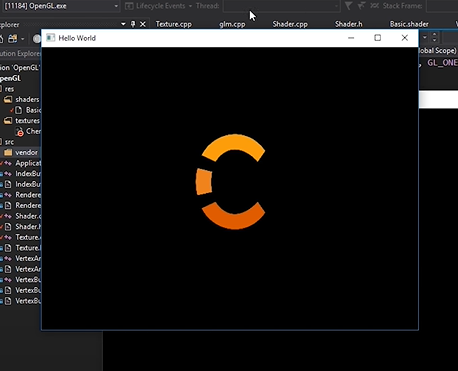Open the dropdown arrow above Global Scope
The width and height of the screenshot is (458, 371).
pos(425,37)
